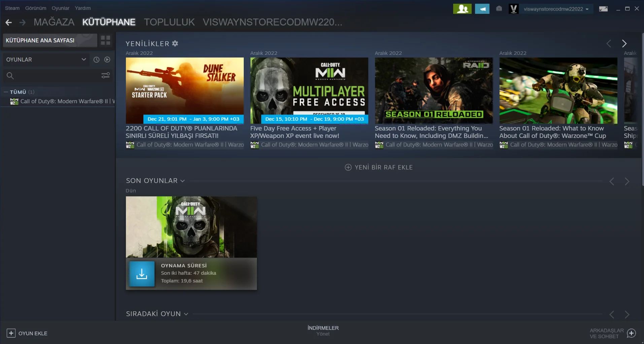Click the Yönet link under İndirmeler
644x344 pixels.
[x=323, y=334]
